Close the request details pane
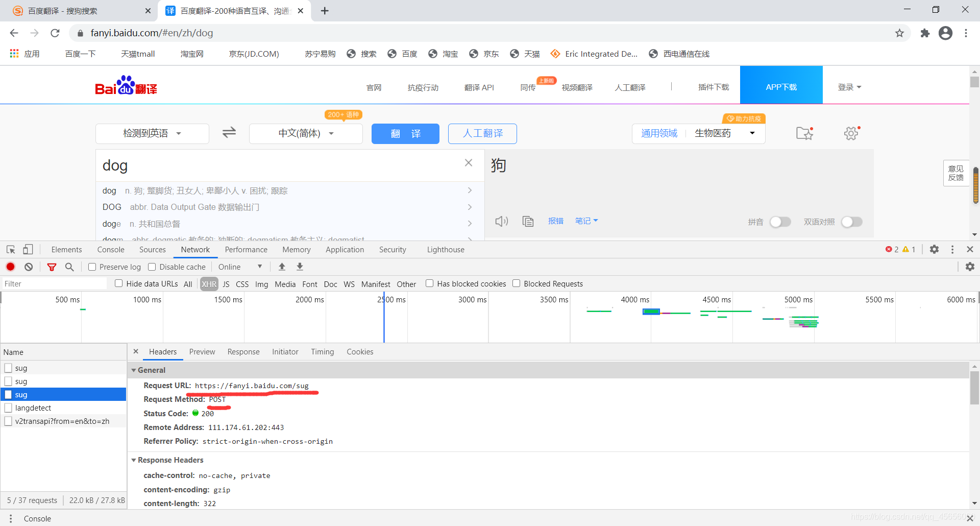Viewport: 980px width, 526px height. point(136,351)
